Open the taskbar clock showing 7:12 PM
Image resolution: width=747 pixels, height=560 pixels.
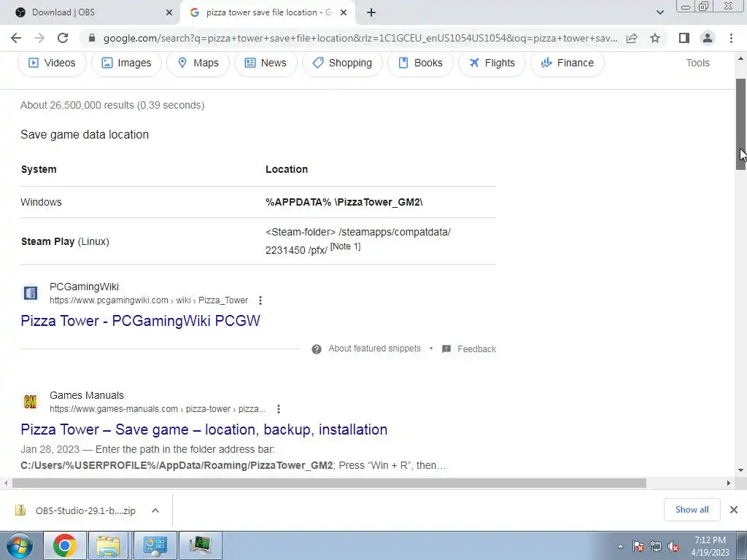click(711, 546)
